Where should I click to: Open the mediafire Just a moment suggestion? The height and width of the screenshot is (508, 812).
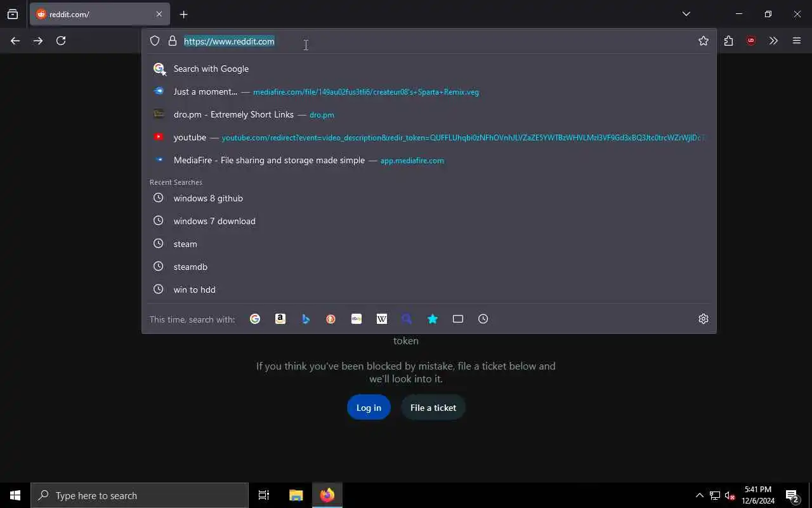click(429, 91)
